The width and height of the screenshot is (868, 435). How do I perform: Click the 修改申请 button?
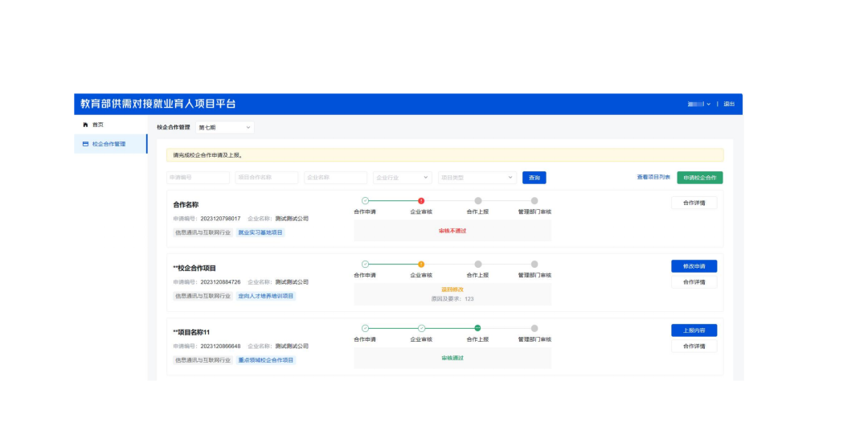click(x=694, y=266)
